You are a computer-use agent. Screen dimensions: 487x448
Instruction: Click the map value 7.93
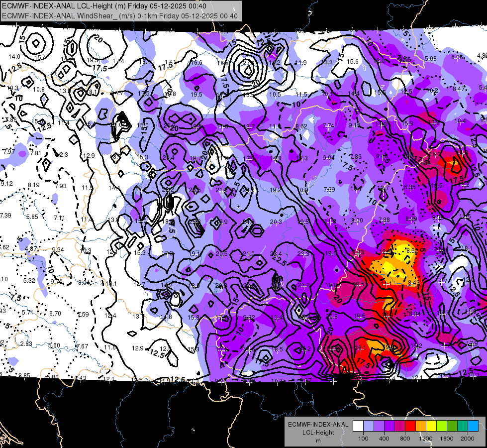pyautogui.click(x=61, y=186)
